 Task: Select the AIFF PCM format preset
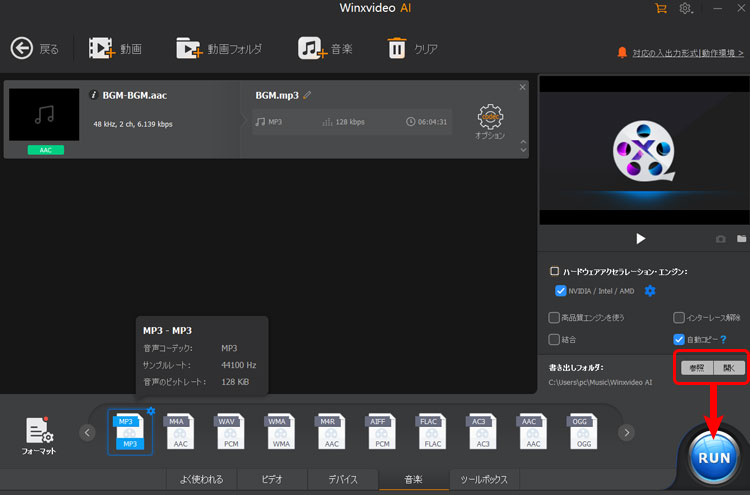point(382,432)
